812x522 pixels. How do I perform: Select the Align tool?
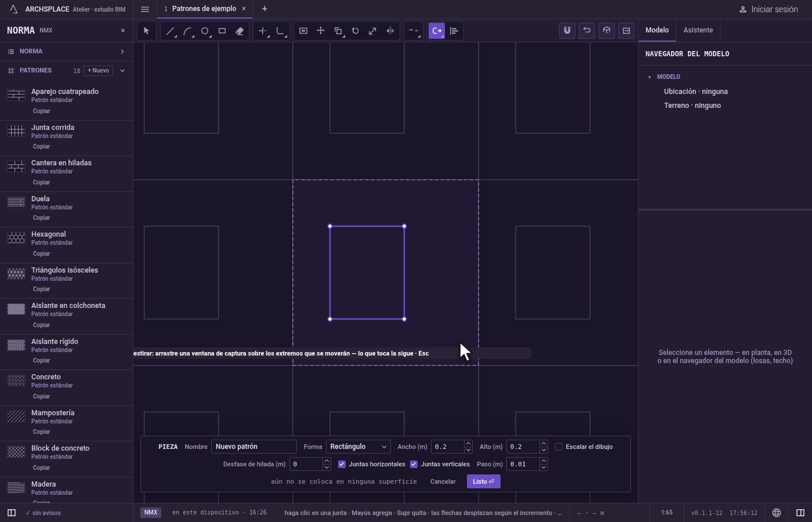pyautogui.click(x=454, y=31)
